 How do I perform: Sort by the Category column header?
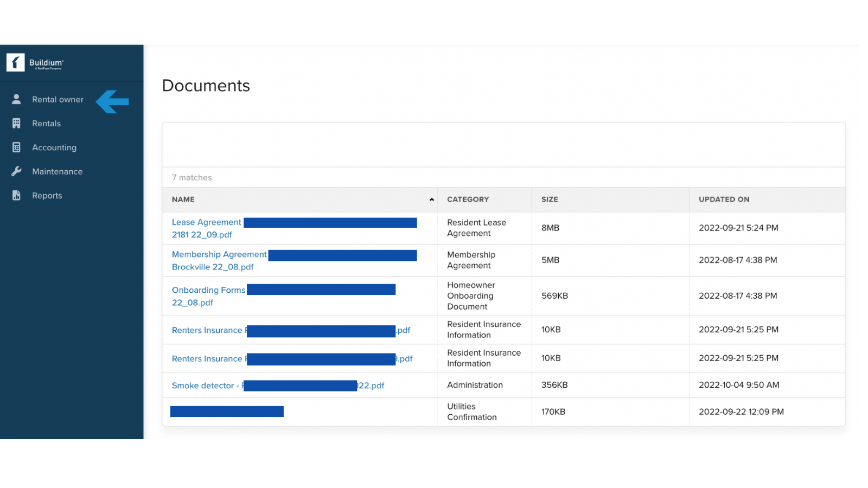[x=468, y=200]
